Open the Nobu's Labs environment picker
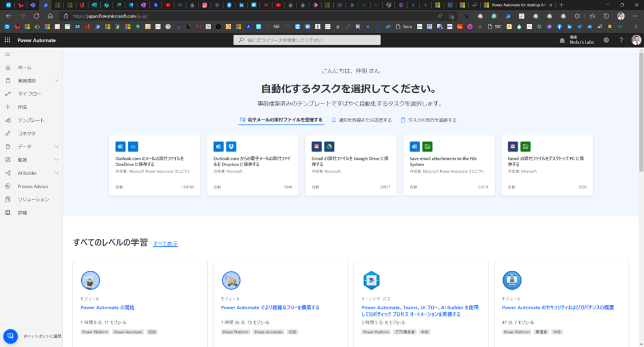 [577, 40]
